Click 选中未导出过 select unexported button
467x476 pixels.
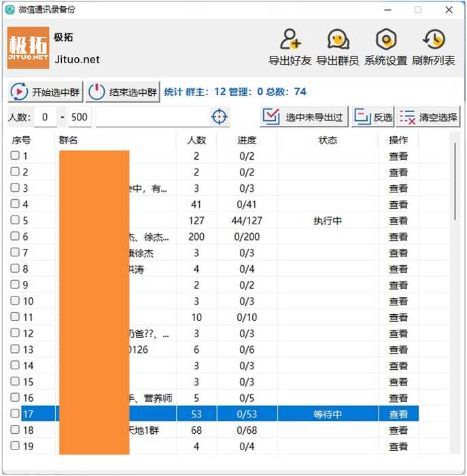(x=304, y=117)
